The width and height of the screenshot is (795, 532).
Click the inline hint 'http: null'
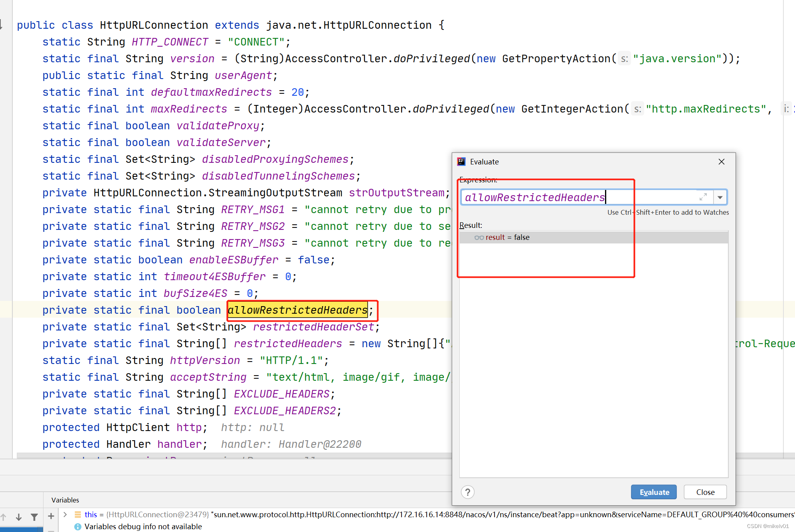pos(253,427)
